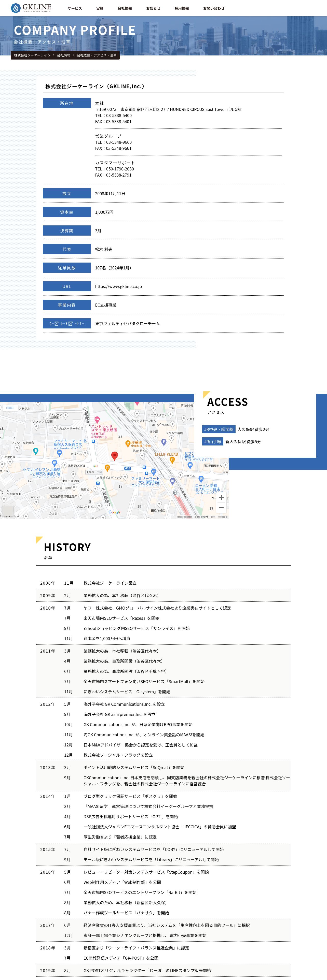Screen dimensions: 327x980
Task: Click the 従業員数 label cell
Action: [x=67, y=268]
